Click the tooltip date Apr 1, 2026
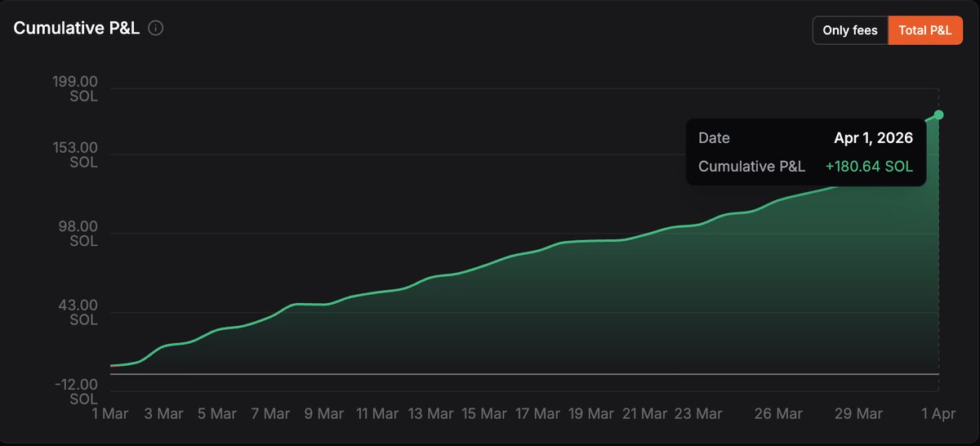Image resolution: width=980 pixels, height=446 pixels. [873, 138]
